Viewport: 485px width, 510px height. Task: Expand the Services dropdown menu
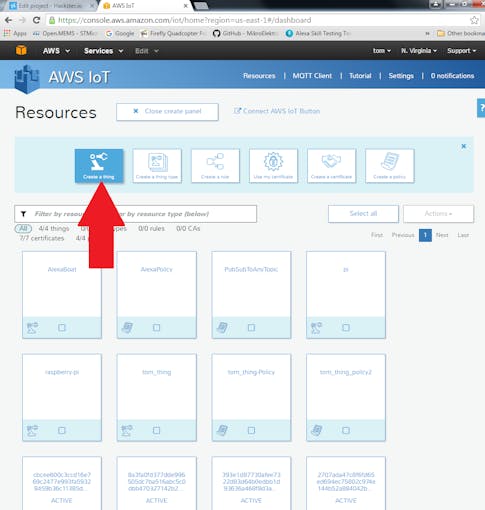[104, 51]
